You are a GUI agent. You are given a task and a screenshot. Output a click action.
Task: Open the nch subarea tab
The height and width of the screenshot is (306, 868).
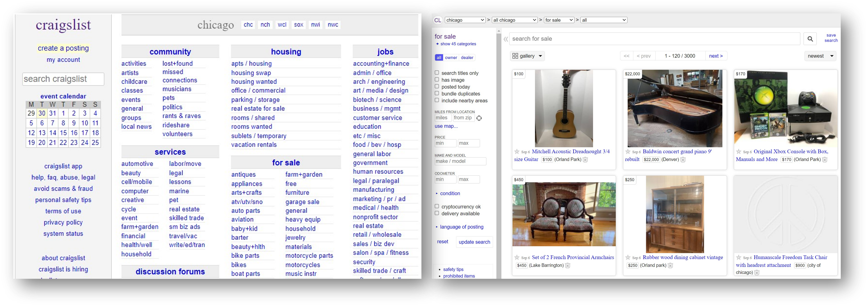(265, 25)
